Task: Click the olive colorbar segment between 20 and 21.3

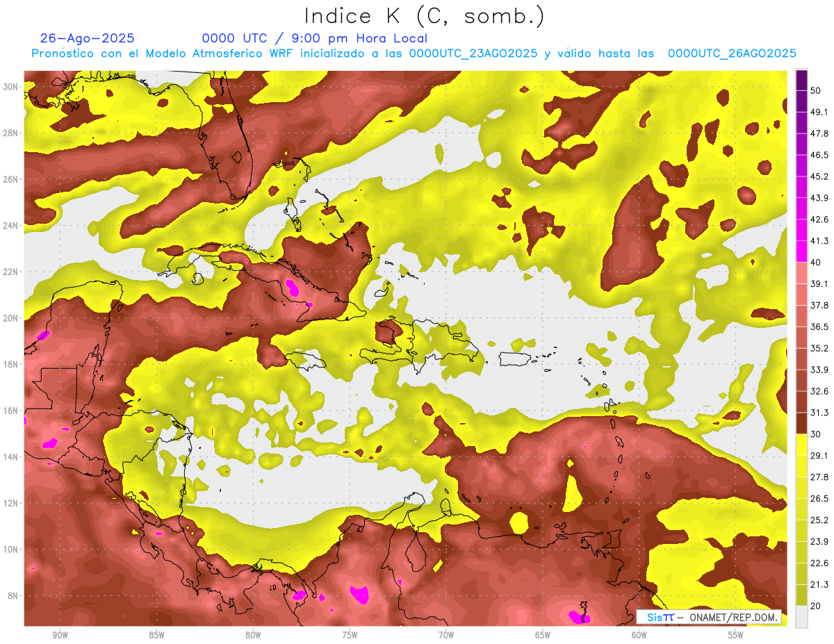Action: click(801, 595)
